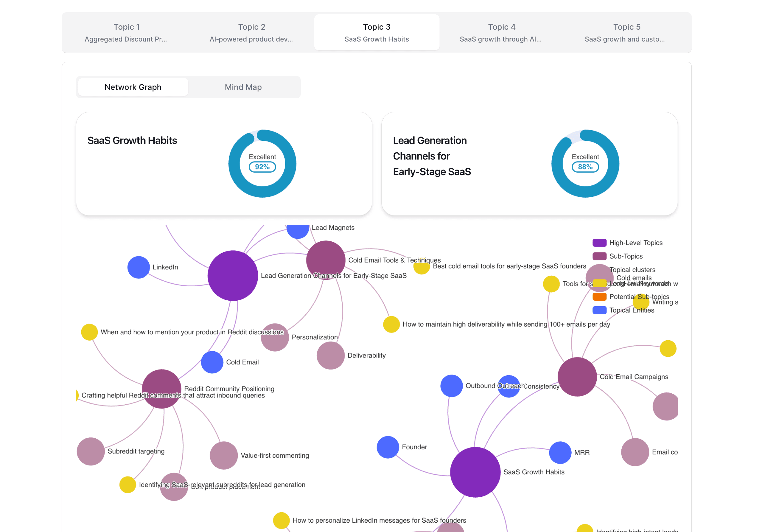Click the Cold Email blue node
The height and width of the screenshot is (532, 766).
212,362
